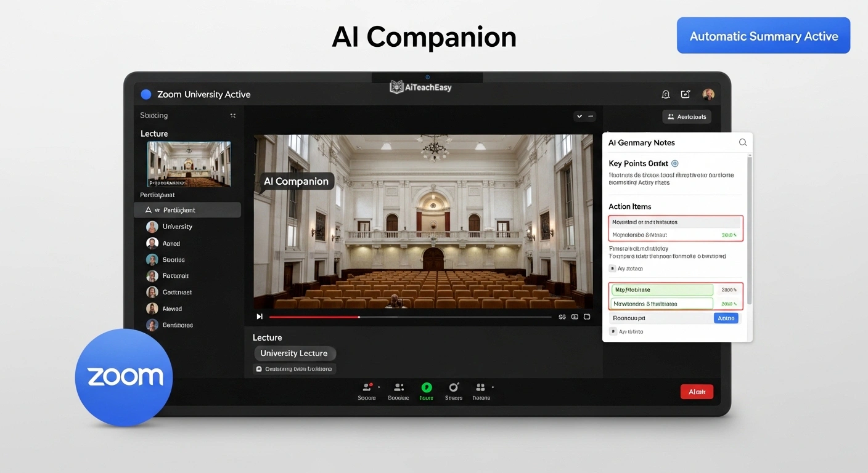Click the info icon next to Key Points
This screenshot has height=473, width=868.
point(674,163)
